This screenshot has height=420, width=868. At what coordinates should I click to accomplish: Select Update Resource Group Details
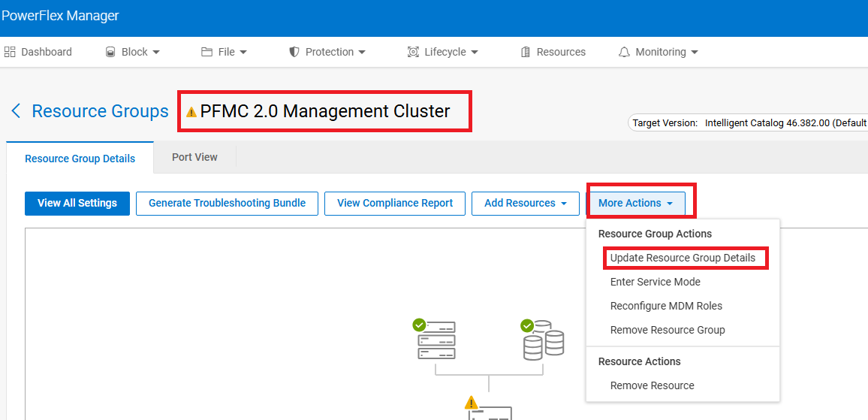point(683,258)
